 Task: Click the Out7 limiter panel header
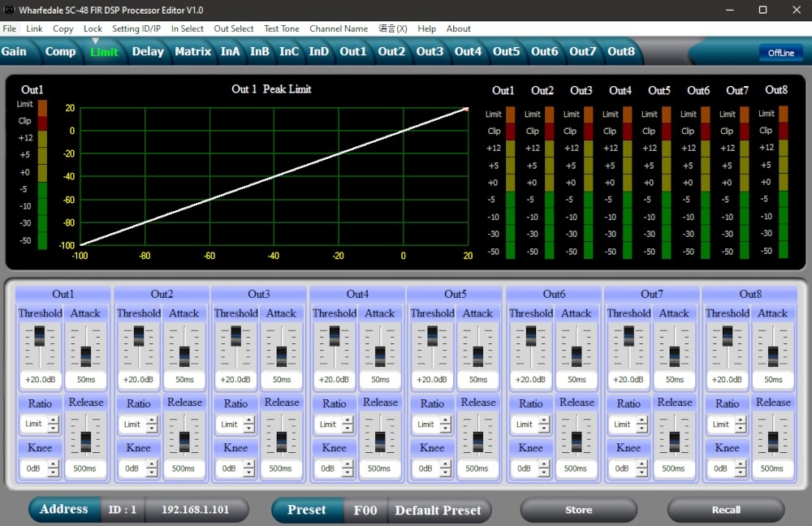point(651,294)
